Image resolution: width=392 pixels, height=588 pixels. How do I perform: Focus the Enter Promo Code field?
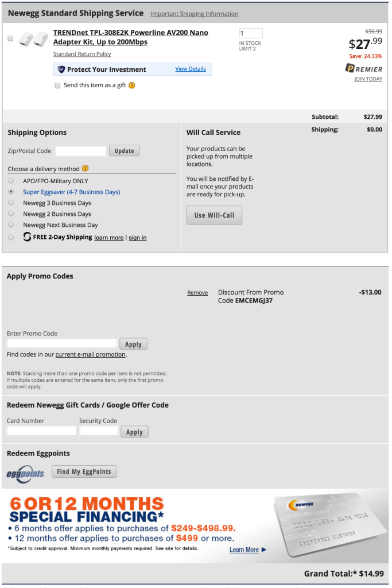[x=61, y=343]
